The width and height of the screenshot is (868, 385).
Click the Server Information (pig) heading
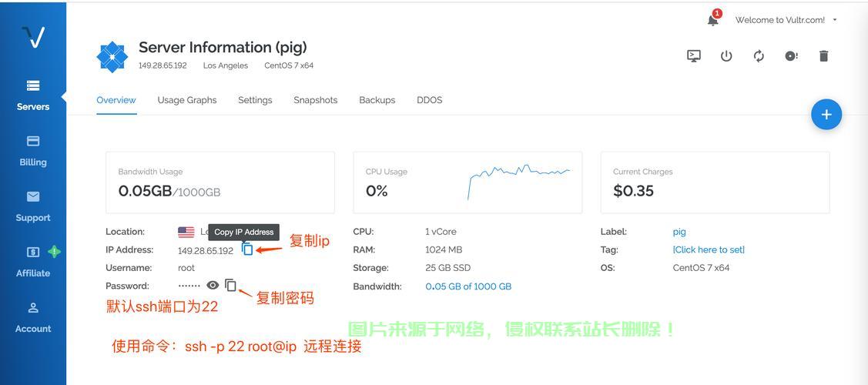pyautogui.click(x=223, y=48)
